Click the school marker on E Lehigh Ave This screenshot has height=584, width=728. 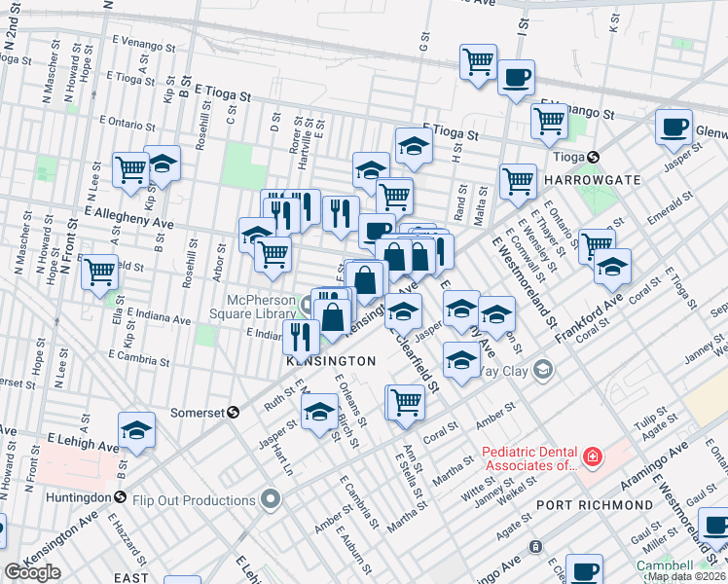[136, 430]
